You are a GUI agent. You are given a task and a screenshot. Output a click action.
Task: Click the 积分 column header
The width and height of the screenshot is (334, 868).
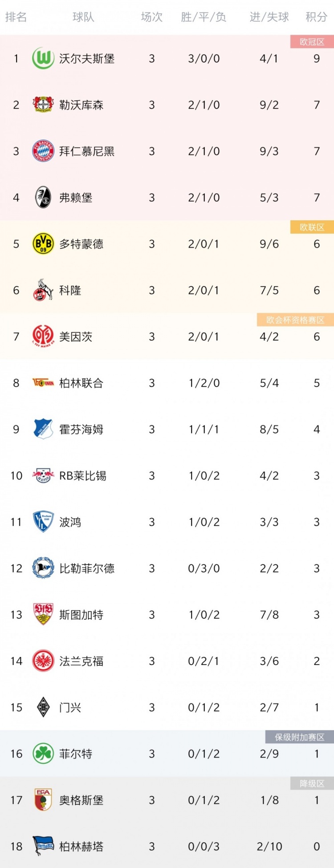pos(316,17)
